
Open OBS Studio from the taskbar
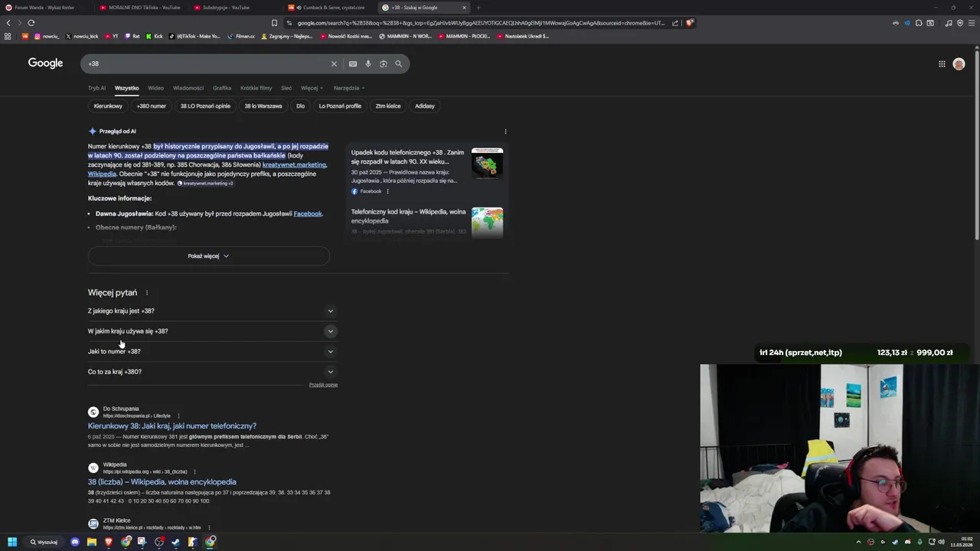(x=158, y=542)
